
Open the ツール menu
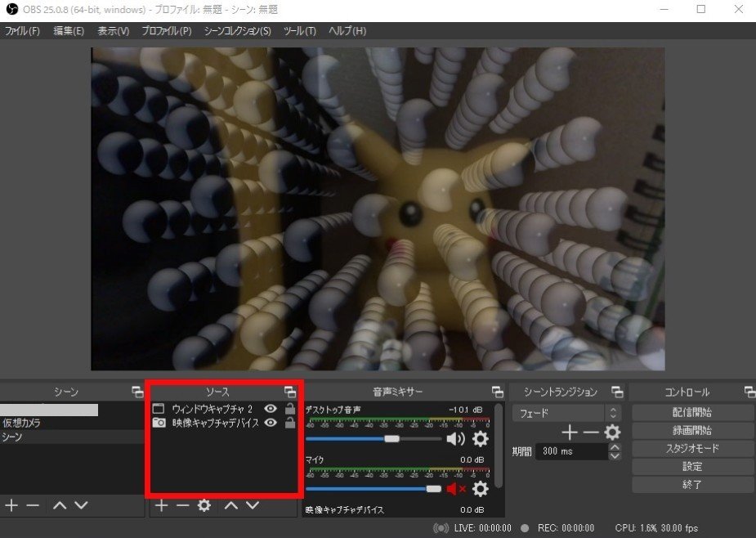pos(299,31)
